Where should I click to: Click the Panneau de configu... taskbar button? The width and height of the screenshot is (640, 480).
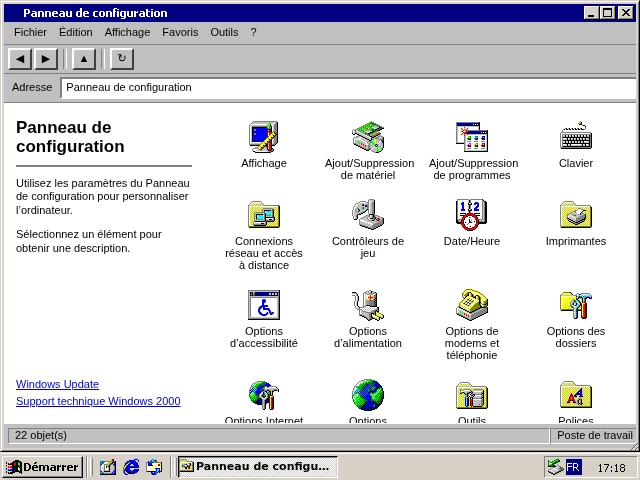tap(258, 467)
